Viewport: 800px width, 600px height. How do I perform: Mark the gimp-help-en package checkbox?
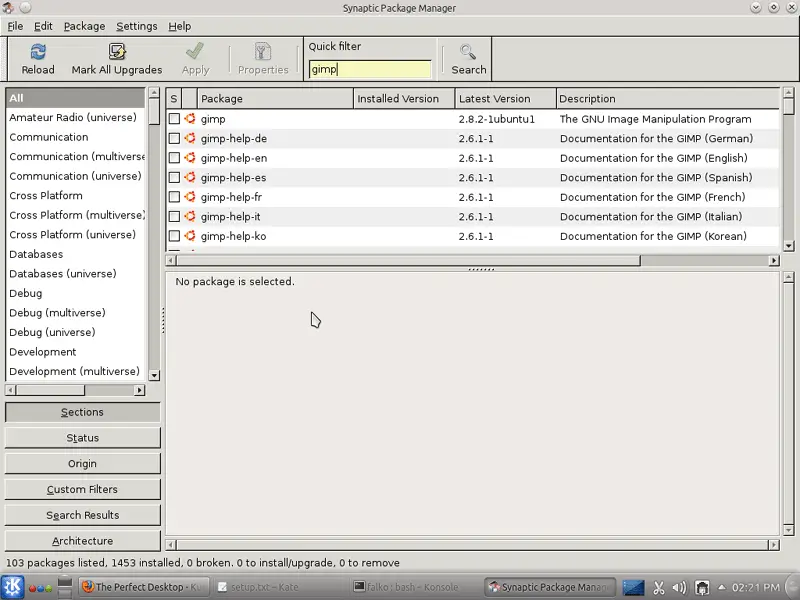click(174, 158)
